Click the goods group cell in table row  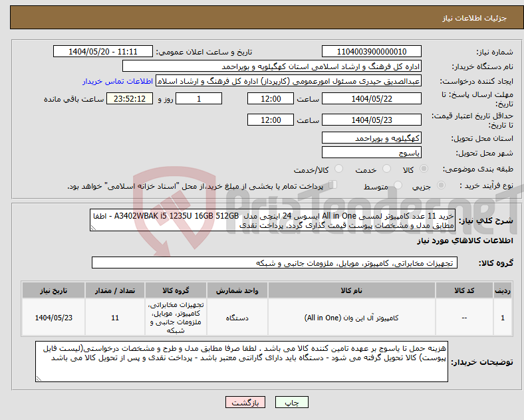coord(176,318)
